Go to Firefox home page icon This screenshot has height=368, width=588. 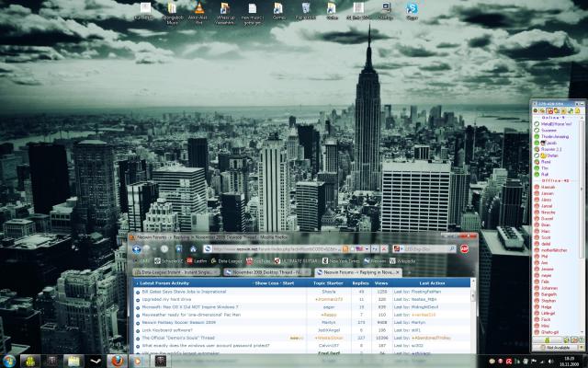193,248
